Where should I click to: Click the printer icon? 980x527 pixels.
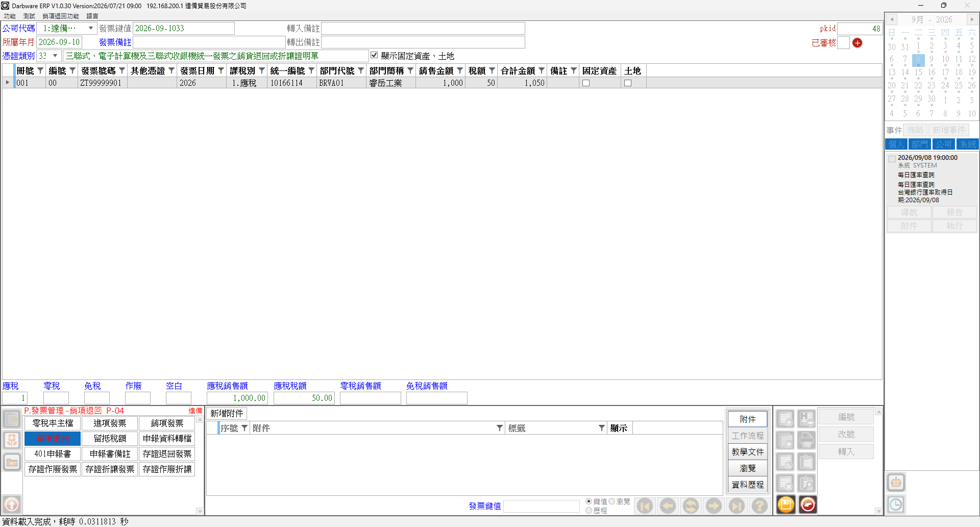tap(806, 441)
